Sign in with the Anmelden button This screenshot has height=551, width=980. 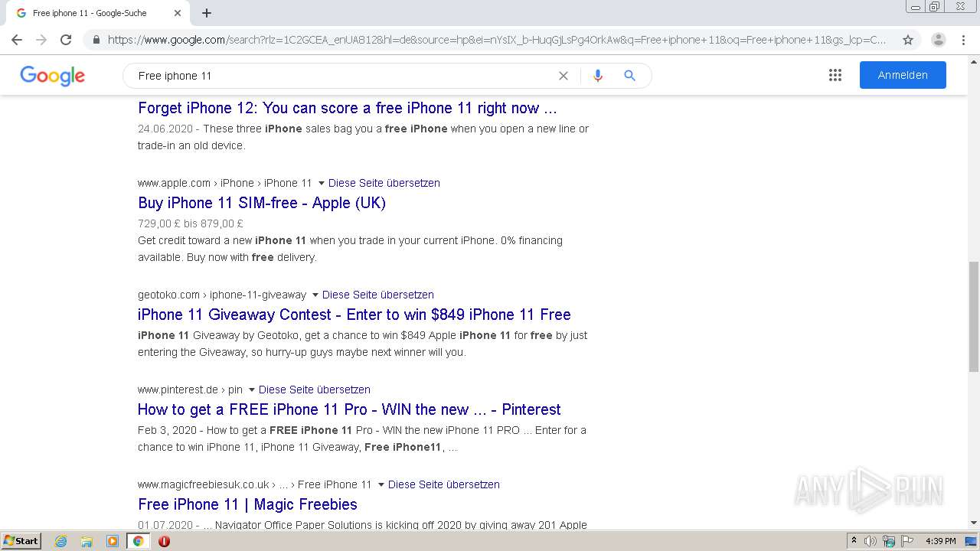pyautogui.click(x=903, y=75)
